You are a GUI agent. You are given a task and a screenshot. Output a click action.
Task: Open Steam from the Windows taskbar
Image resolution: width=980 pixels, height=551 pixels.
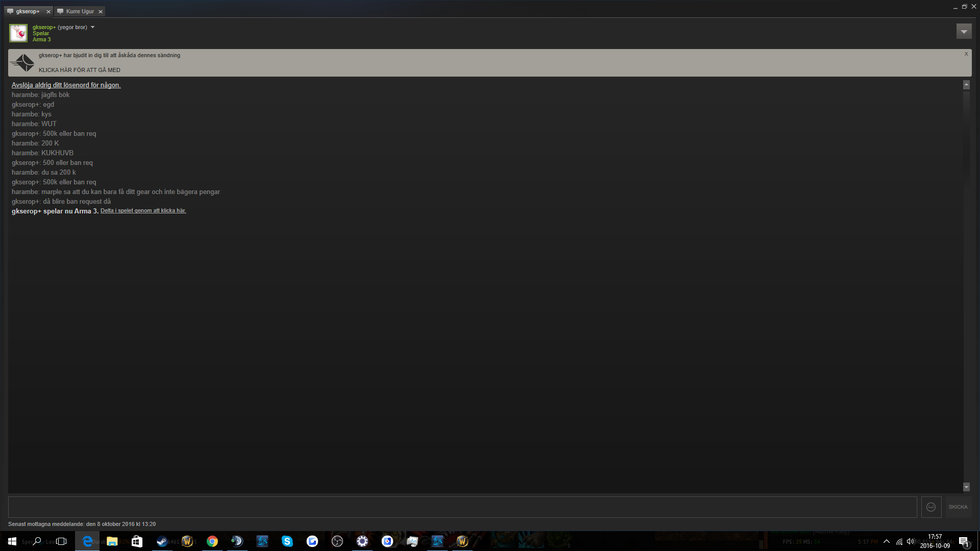coord(162,541)
